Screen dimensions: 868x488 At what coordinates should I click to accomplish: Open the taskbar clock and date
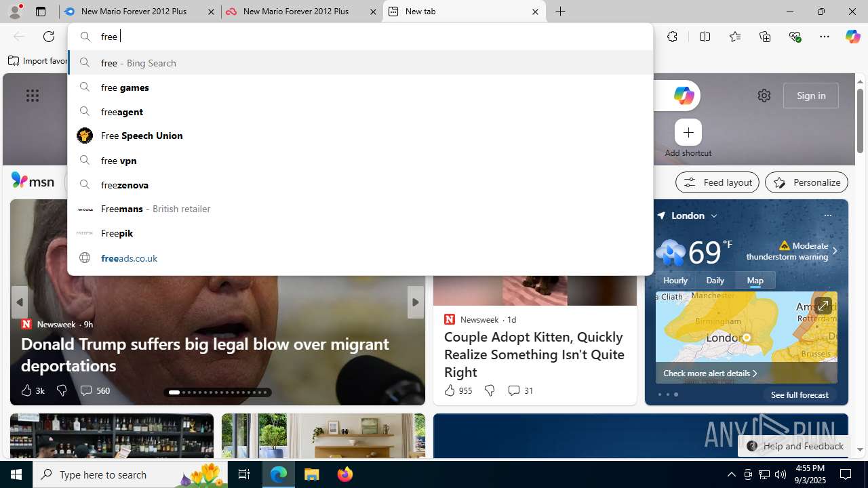tap(810, 474)
